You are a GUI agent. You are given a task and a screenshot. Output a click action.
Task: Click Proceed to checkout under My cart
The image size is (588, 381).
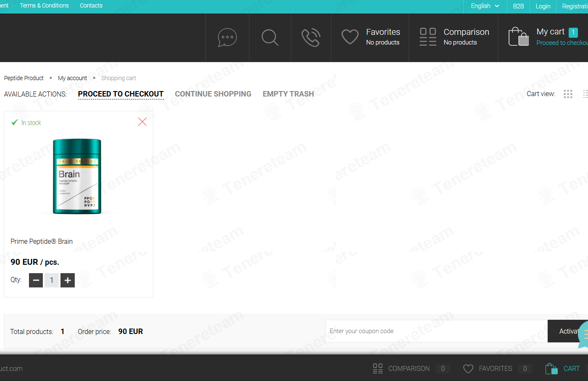(x=562, y=43)
